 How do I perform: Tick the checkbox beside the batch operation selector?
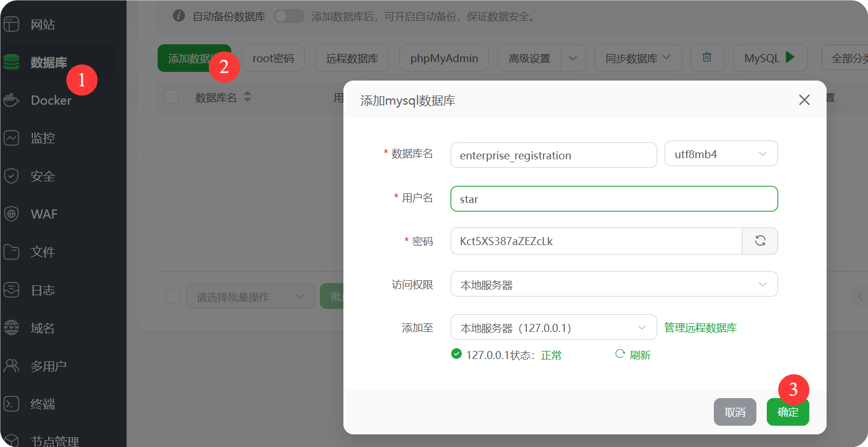pyautogui.click(x=173, y=296)
